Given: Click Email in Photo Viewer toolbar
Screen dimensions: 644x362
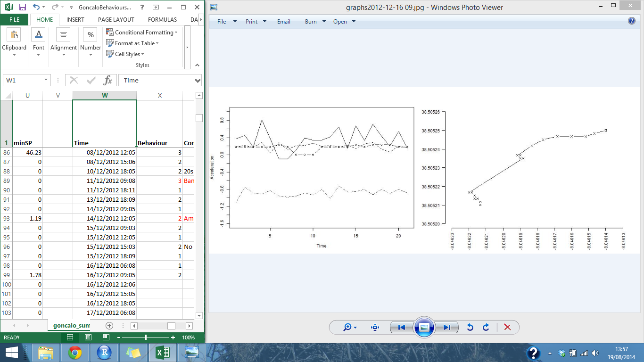Looking at the screenshot, I should (x=284, y=22).
